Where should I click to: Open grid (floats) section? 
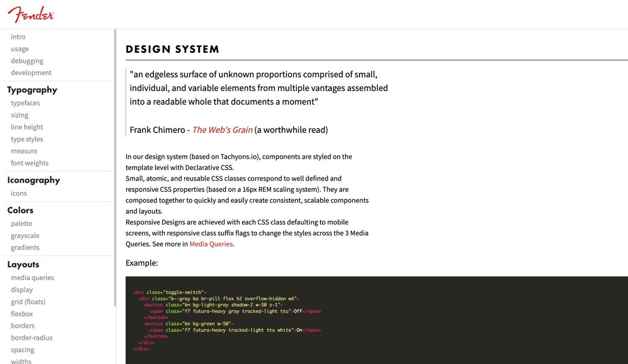[x=28, y=302]
